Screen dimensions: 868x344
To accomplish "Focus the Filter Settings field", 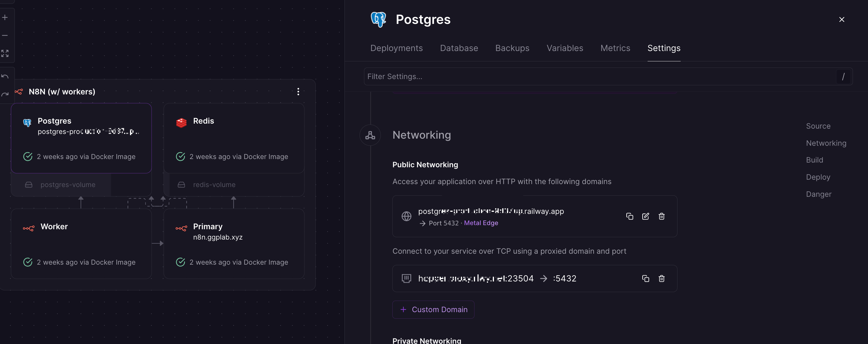I will (x=600, y=76).
